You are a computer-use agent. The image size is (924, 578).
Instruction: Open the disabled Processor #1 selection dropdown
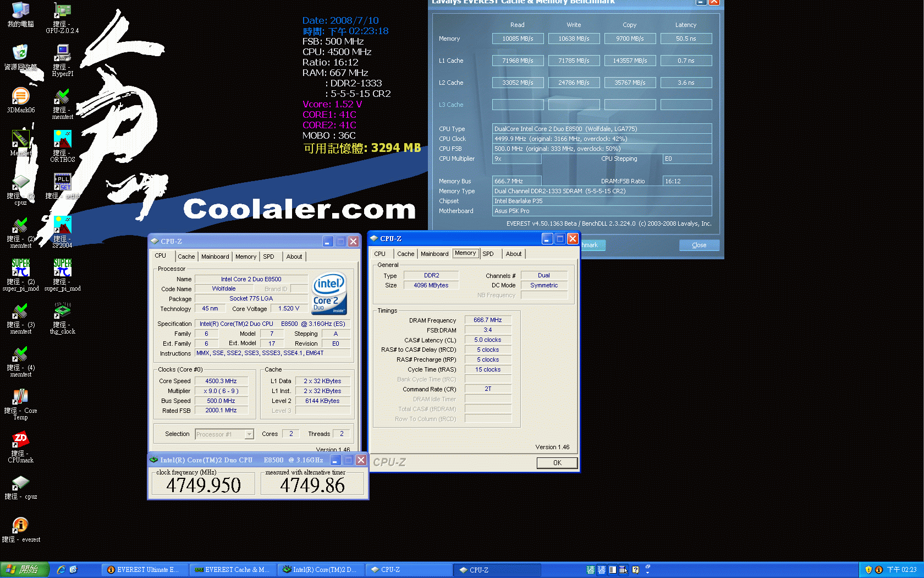coord(224,434)
